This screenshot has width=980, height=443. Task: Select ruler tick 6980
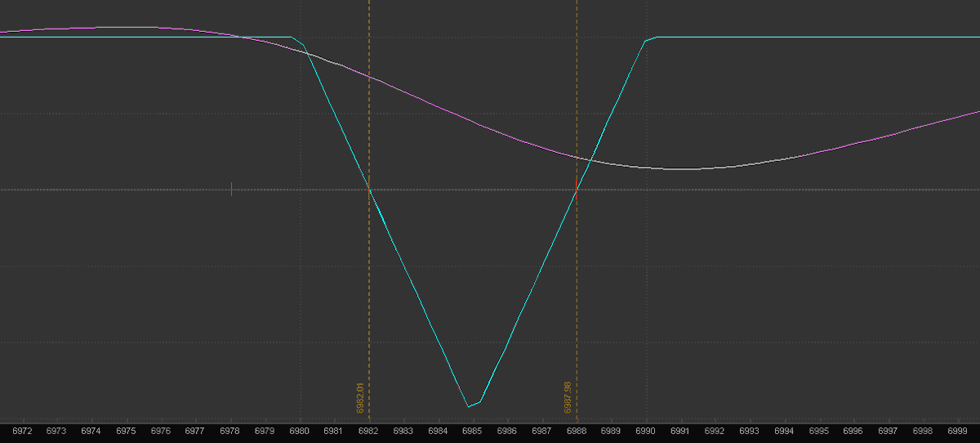pyautogui.click(x=300, y=431)
